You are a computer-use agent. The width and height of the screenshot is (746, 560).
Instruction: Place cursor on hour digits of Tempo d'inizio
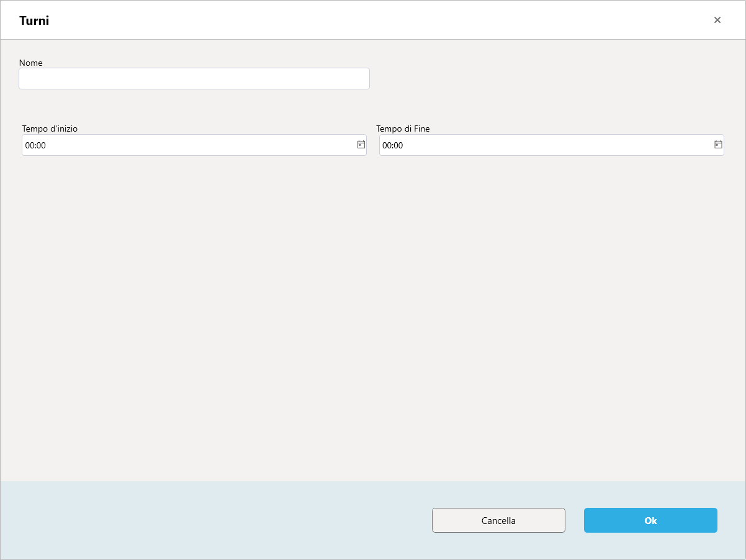[29, 145]
